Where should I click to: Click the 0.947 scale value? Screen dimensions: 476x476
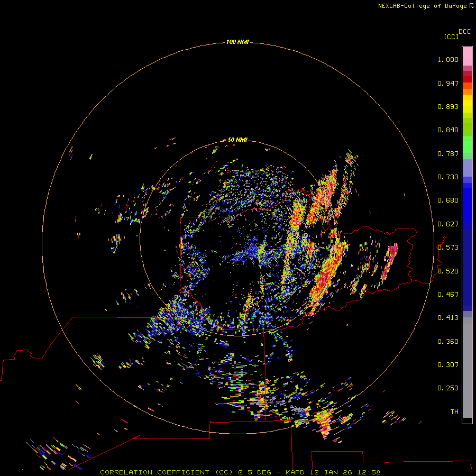click(448, 83)
